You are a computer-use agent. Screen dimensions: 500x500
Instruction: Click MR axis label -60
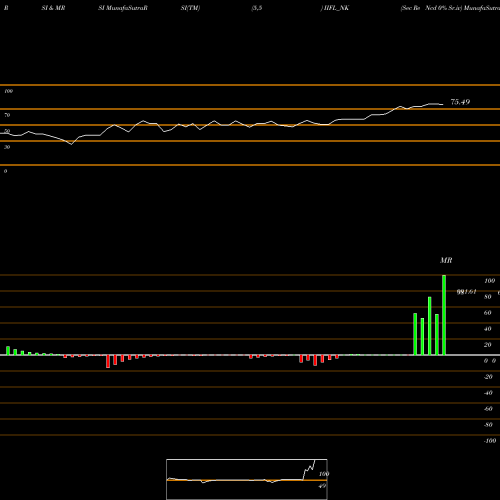[488, 409]
